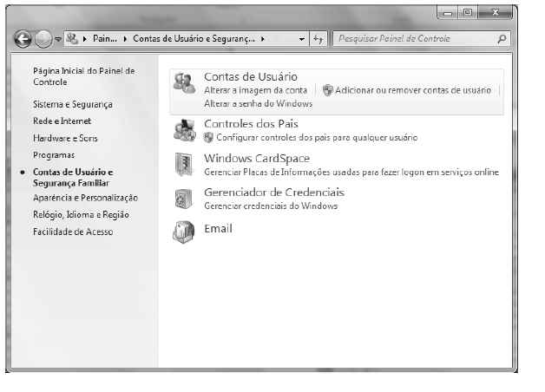This screenshot has height=392, width=545.
Task: Click Configurar controles dos pais para qualquer usuário
Action: [317, 138]
